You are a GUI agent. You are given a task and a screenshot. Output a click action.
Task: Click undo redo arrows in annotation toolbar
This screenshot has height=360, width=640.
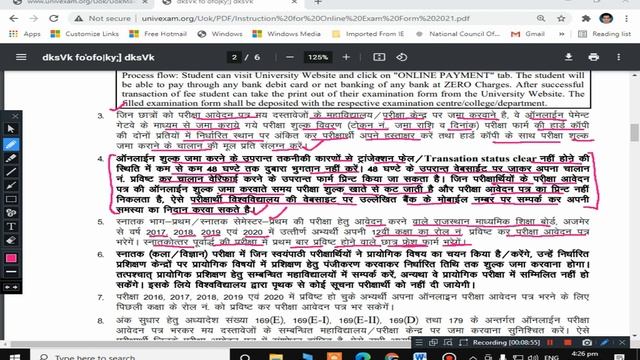(11, 287)
